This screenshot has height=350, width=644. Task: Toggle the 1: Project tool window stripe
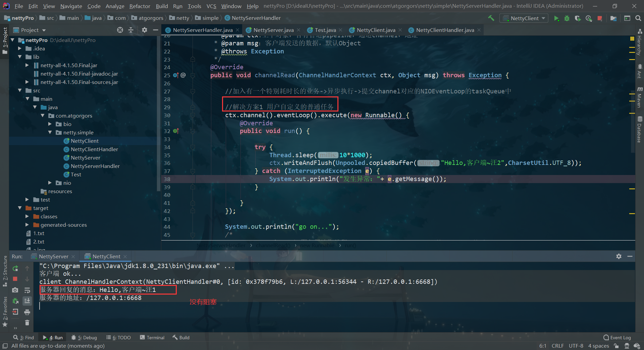(x=5, y=41)
